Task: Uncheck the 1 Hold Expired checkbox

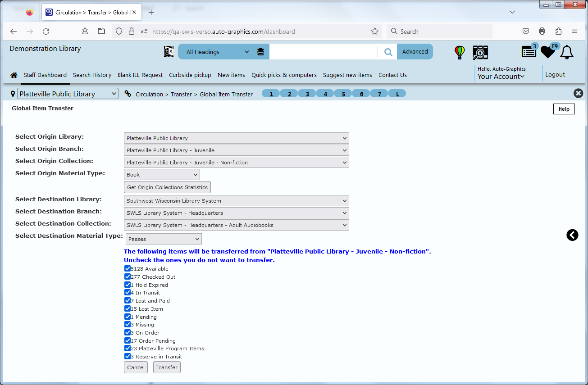Action: (x=128, y=285)
